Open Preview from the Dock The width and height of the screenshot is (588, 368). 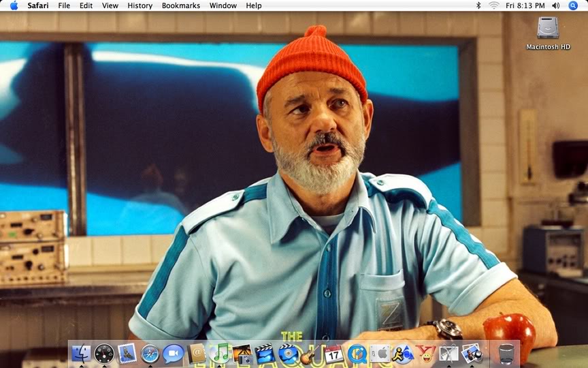(472, 354)
